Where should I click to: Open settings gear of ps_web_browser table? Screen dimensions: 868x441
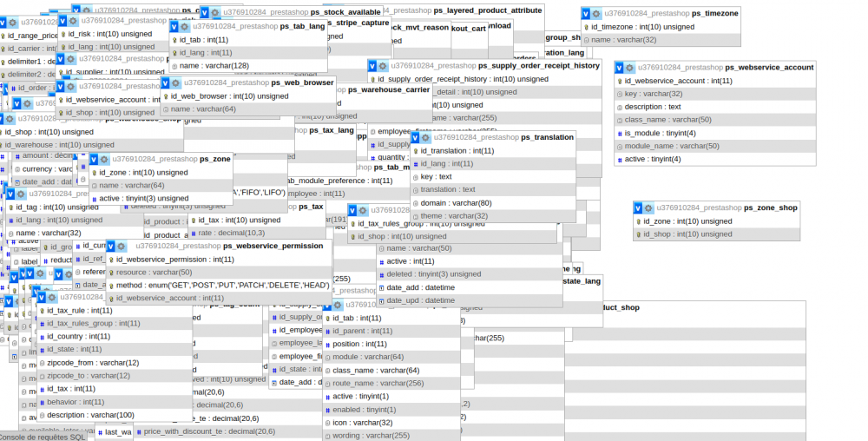click(175, 83)
